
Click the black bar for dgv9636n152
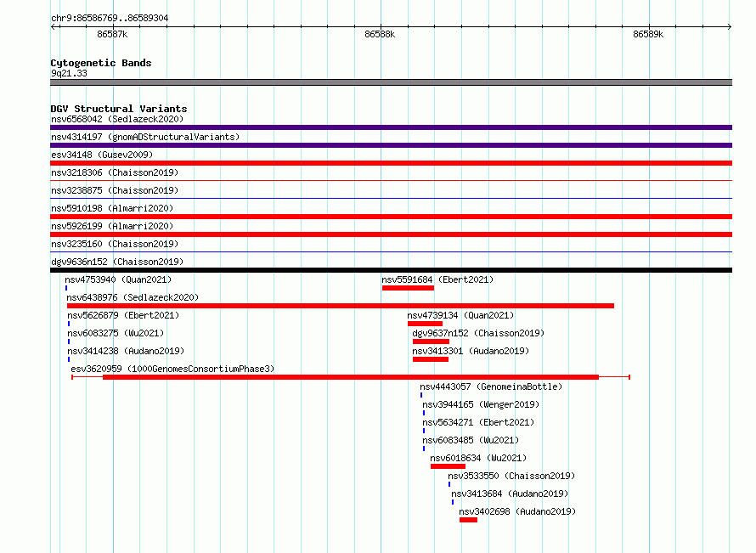[391, 270]
